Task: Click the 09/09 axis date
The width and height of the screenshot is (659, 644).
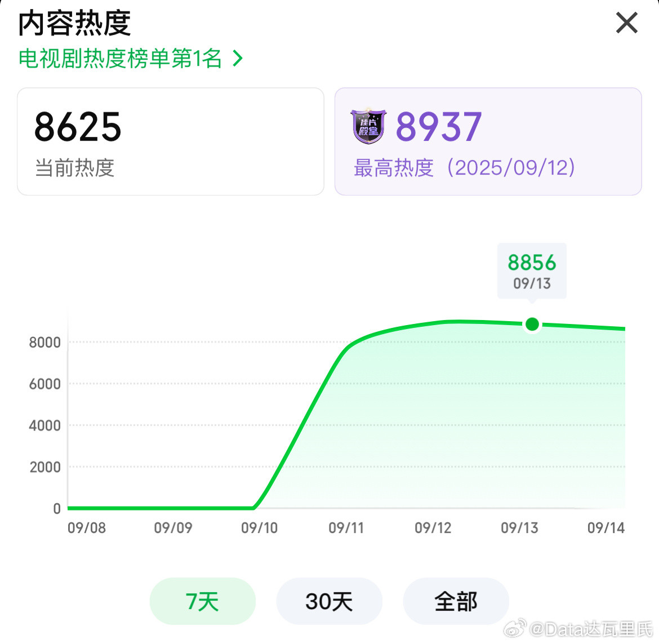Action: coord(173,528)
